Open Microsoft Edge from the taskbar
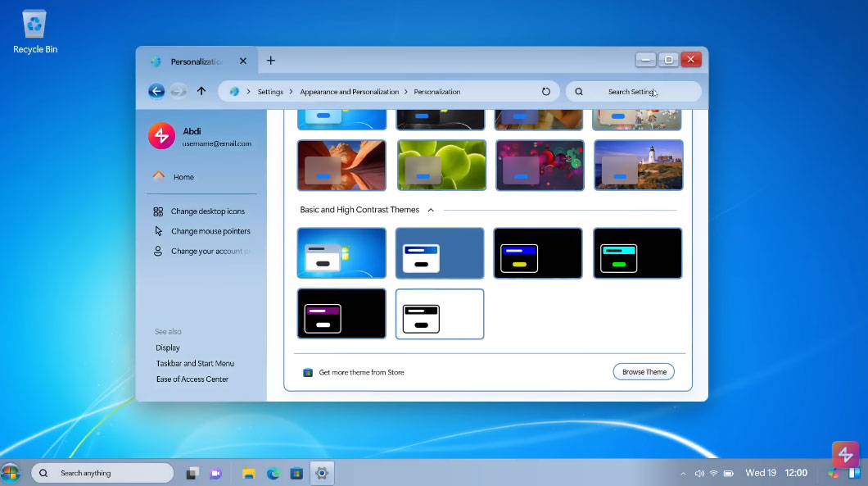 (272, 473)
